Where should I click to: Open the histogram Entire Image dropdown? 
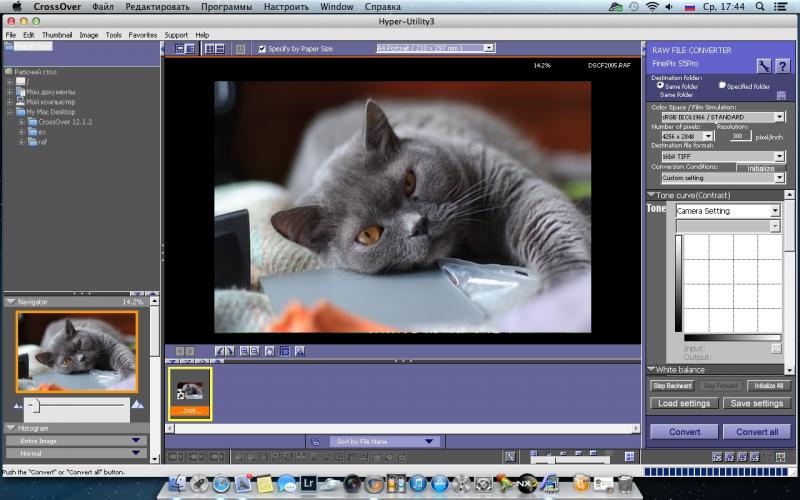[77, 441]
